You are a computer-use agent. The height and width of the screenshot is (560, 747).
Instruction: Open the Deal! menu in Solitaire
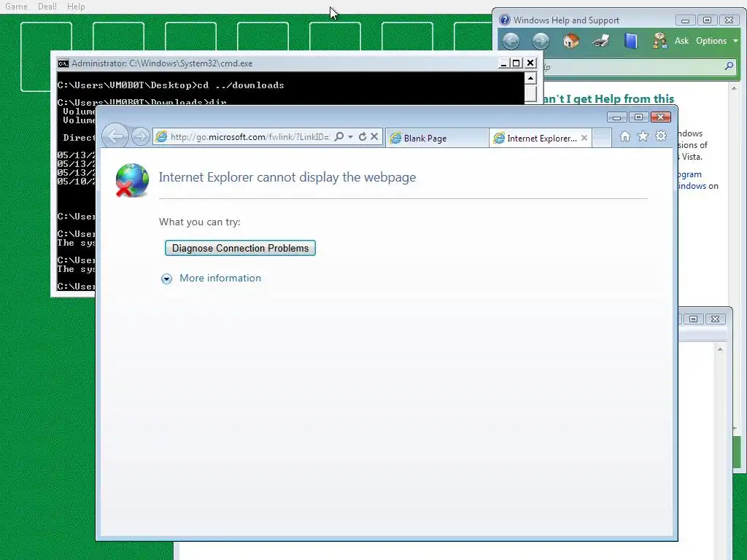pos(47,7)
